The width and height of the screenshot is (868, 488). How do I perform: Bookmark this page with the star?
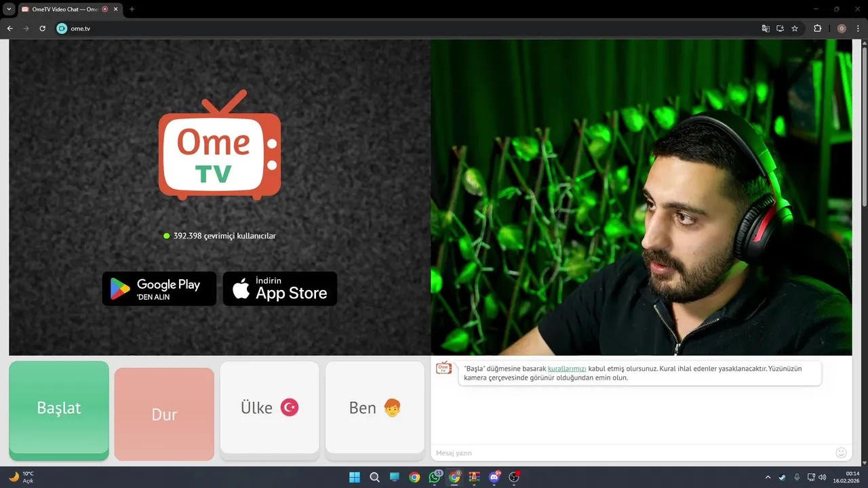click(795, 28)
